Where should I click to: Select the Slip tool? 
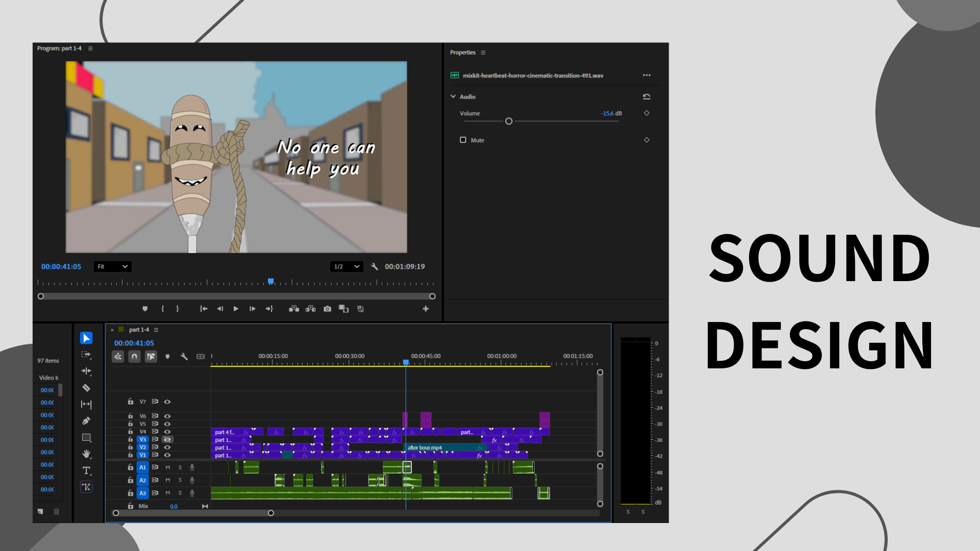[x=86, y=405]
